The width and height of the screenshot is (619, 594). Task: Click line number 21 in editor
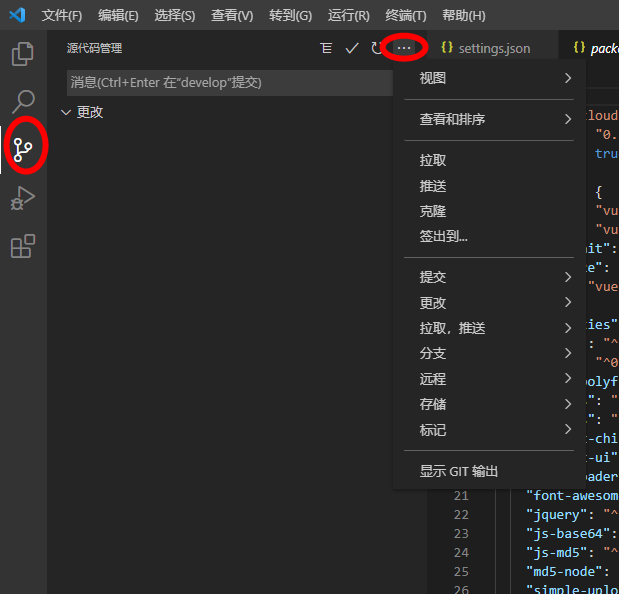point(461,496)
